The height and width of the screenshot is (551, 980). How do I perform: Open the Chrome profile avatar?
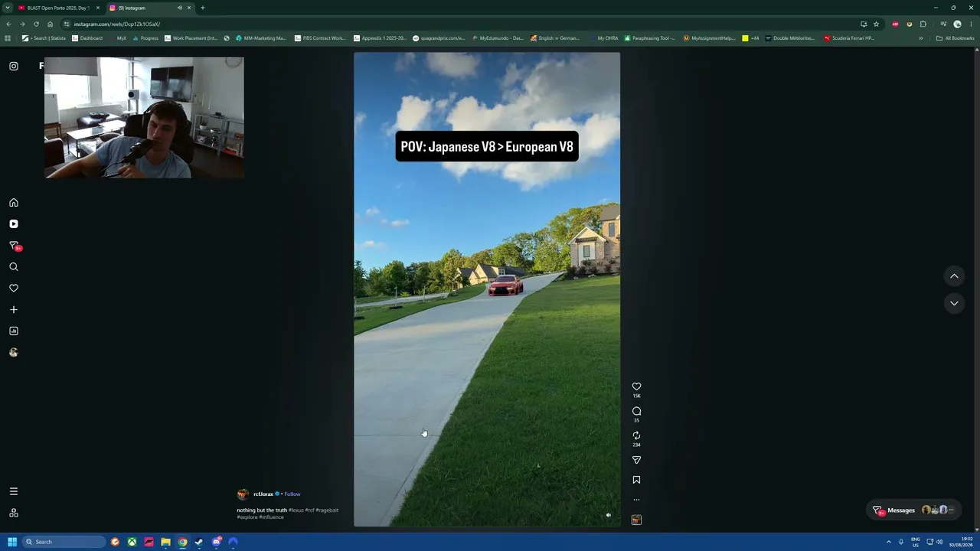[957, 24]
